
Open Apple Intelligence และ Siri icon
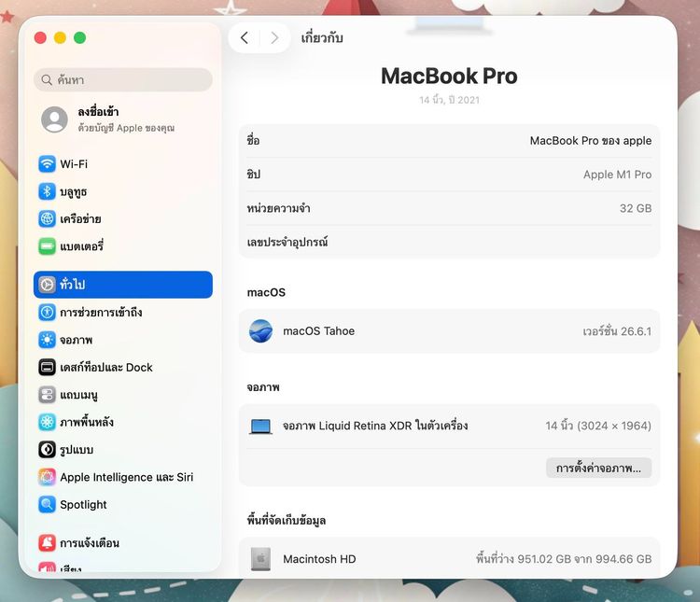coord(47,477)
